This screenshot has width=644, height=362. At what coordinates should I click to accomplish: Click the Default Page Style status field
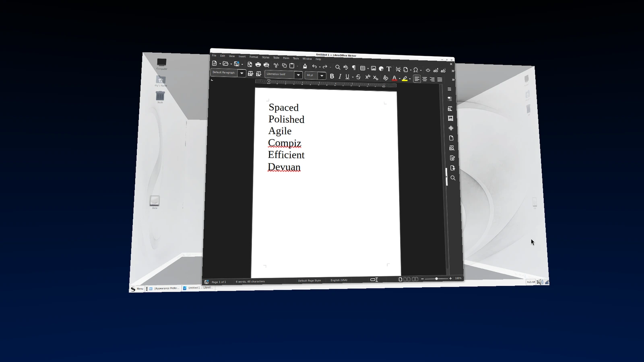click(310, 280)
